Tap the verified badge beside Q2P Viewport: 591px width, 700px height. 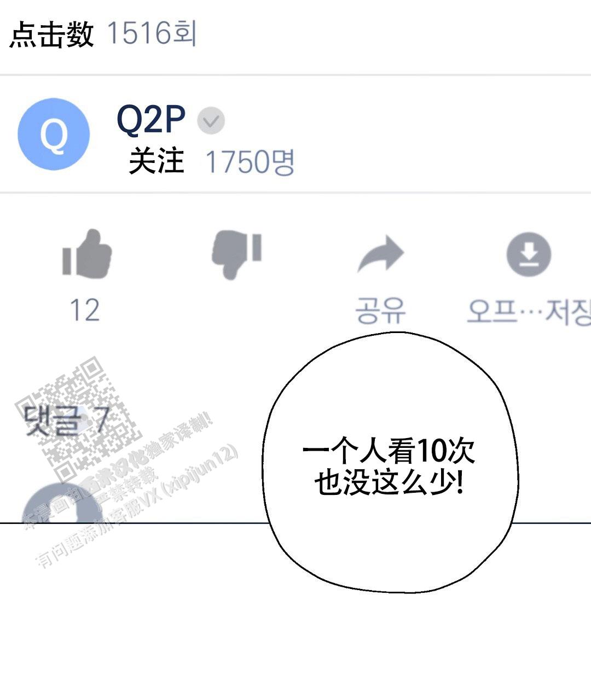coord(211,121)
